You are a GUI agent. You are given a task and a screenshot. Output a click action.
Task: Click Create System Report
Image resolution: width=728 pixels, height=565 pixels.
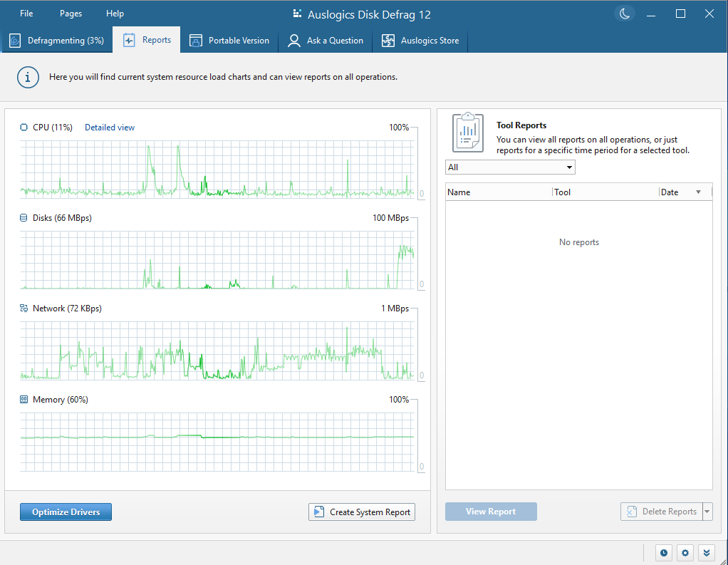[x=361, y=512]
